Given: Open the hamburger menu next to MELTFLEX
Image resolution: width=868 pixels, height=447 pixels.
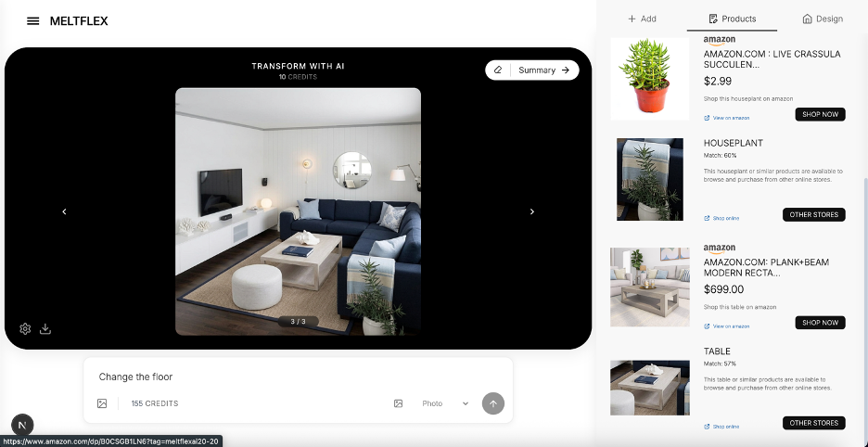Looking at the screenshot, I should click(33, 21).
